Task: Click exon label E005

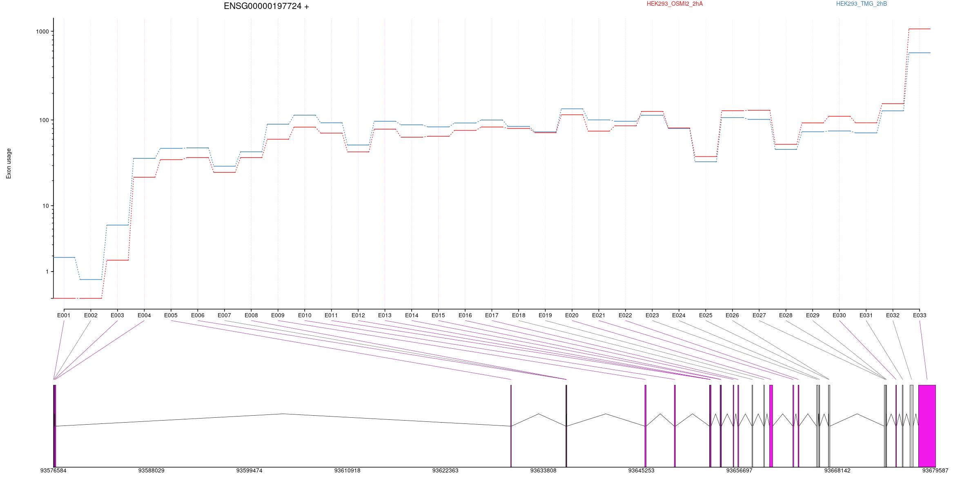Action: point(171,315)
